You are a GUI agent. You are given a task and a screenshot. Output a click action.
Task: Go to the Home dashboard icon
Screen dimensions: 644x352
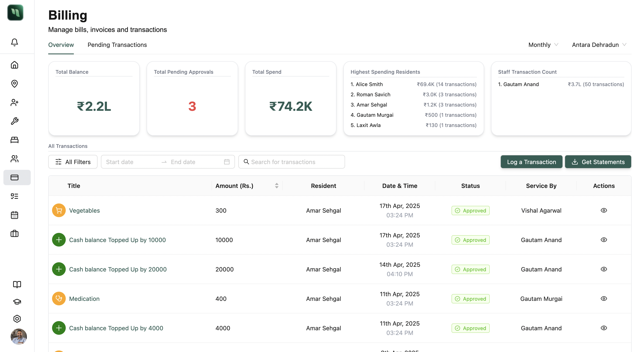tap(14, 65)
